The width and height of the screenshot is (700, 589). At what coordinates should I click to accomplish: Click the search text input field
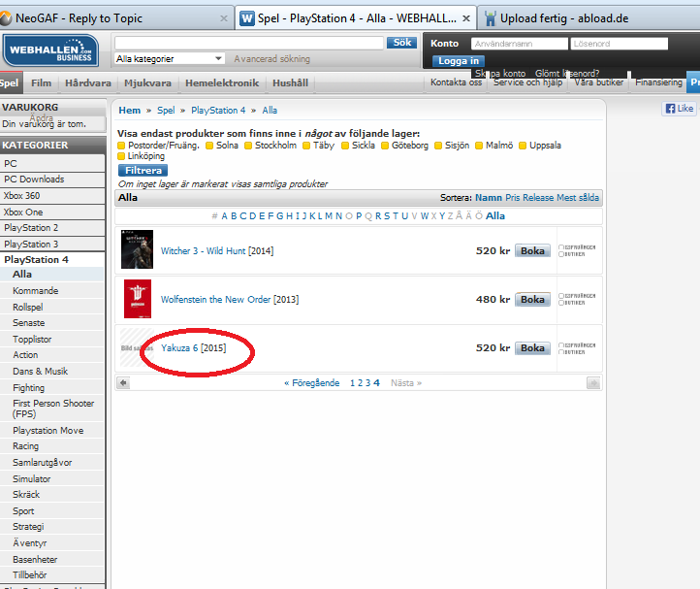pos(249,43)
